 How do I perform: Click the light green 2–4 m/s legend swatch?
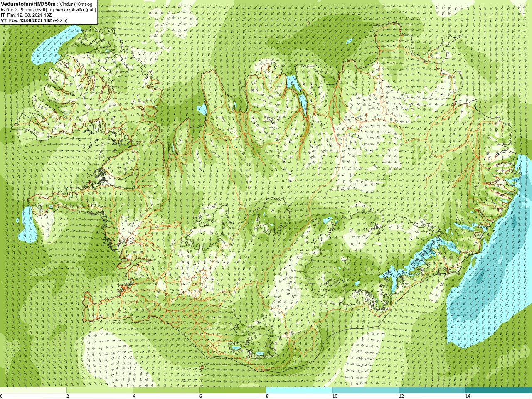click(x=100, y=390)
